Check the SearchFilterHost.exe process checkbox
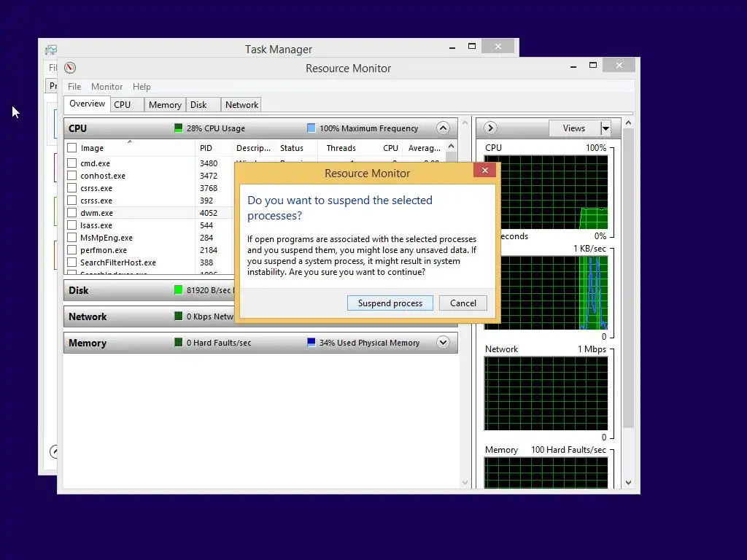The width and height of the screenshot is (747, 560). [72, 262]
